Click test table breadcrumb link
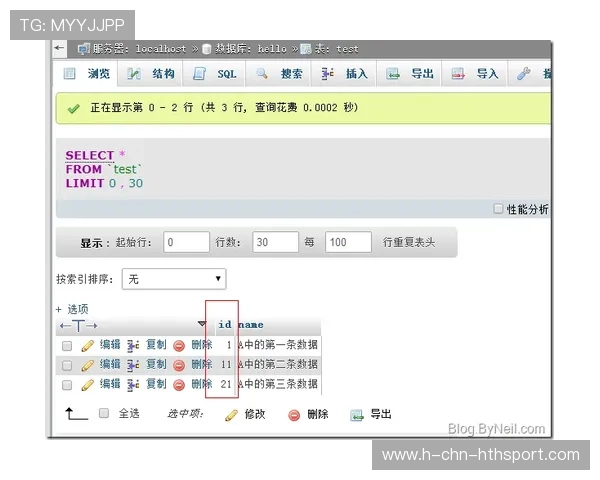 pos(347,49)
